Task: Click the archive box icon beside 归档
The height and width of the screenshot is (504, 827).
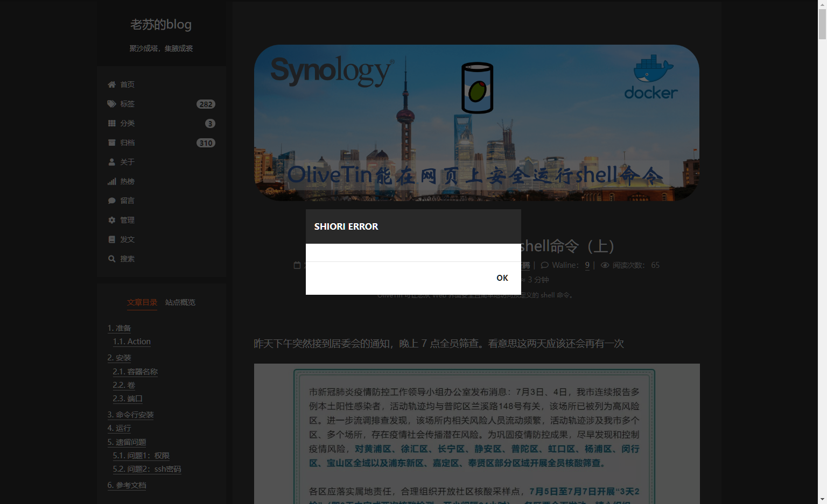Action: click(x=111, y=143)
